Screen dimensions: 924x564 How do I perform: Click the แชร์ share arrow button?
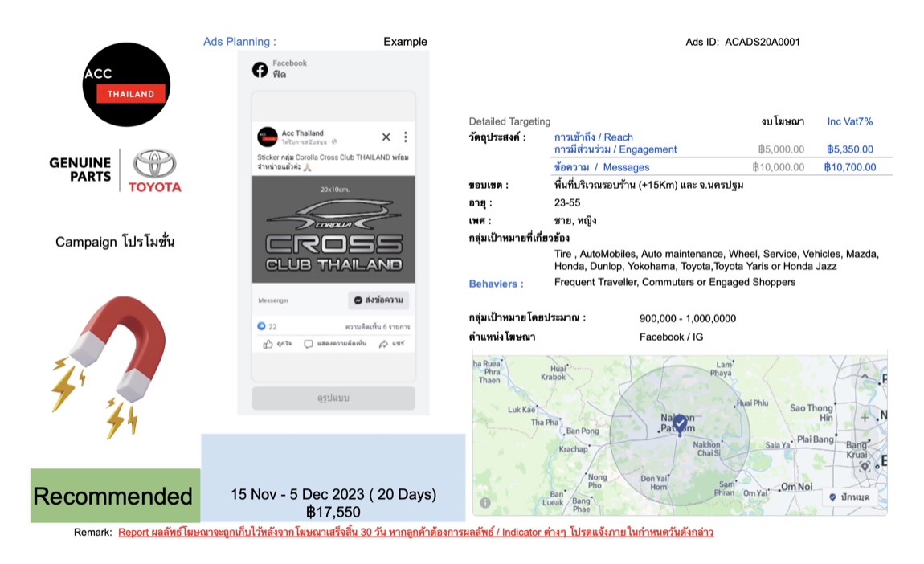click(x=391, y=344)
